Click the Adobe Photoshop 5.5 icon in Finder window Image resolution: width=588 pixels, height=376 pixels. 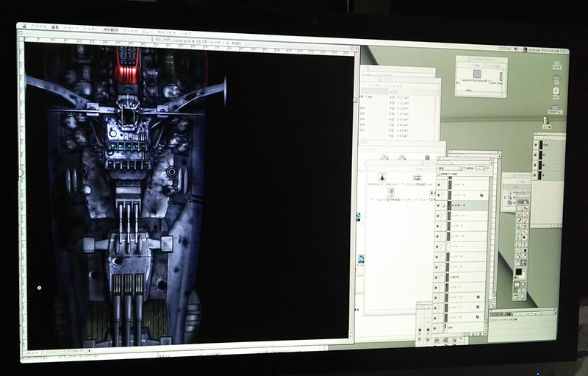(x=476, y=74)
